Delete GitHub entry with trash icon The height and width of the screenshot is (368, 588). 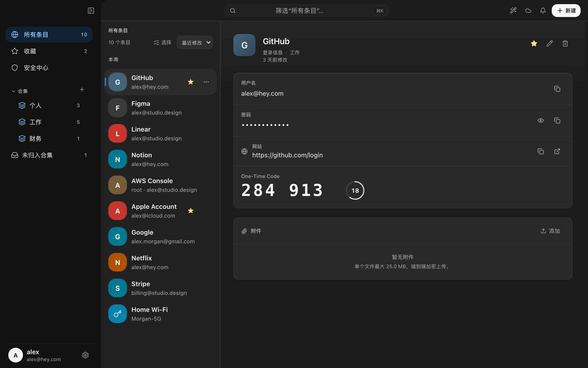[x=565, y=43]
